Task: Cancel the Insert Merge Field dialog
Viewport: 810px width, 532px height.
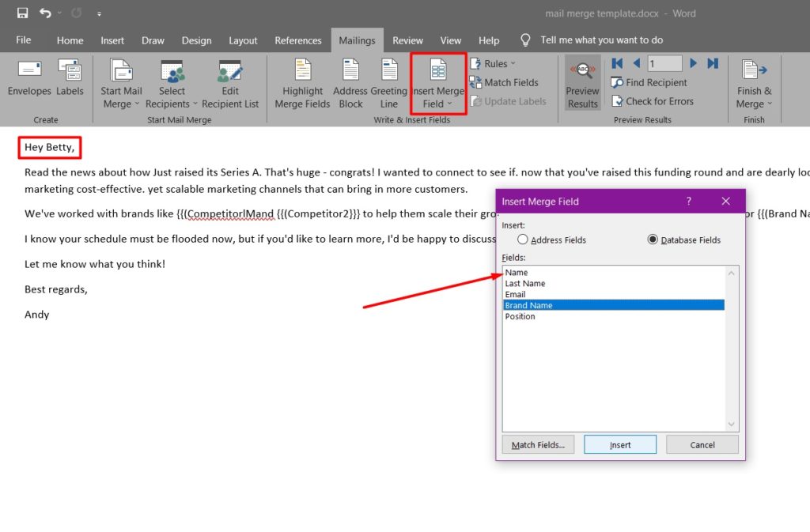Action: point(702,445)
